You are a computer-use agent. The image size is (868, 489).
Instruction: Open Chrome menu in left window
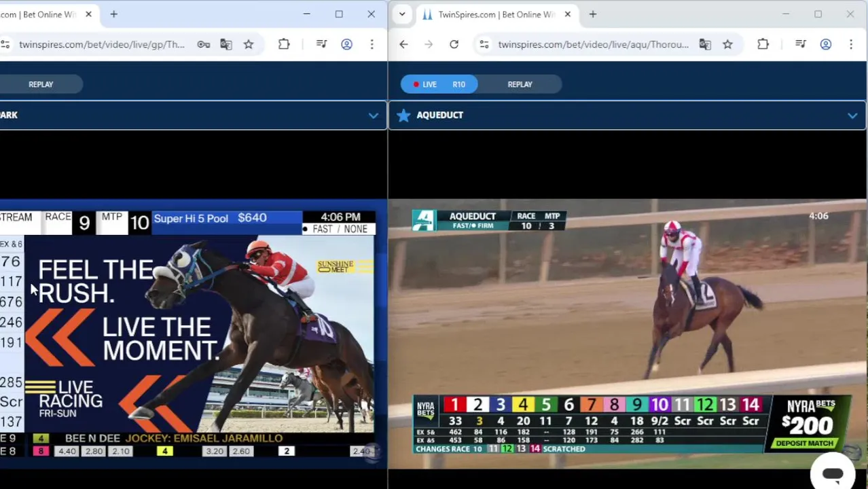[x=372, y=44]
